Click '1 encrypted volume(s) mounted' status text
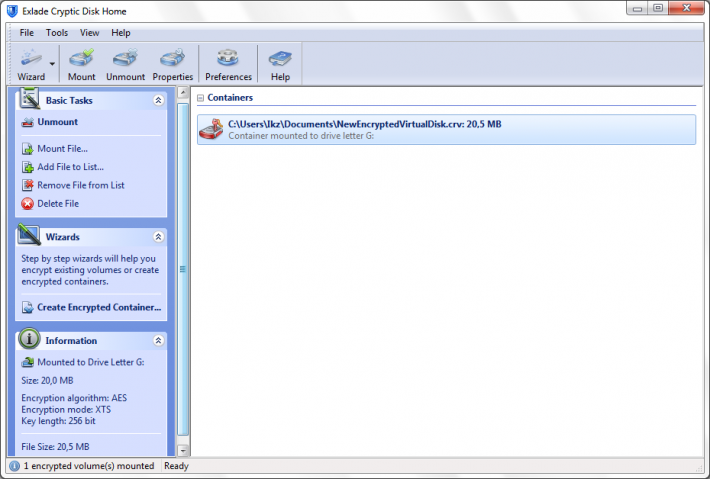The height and width of the screenshot is (479, 710). pyautogui.click(x=89, y=466)
